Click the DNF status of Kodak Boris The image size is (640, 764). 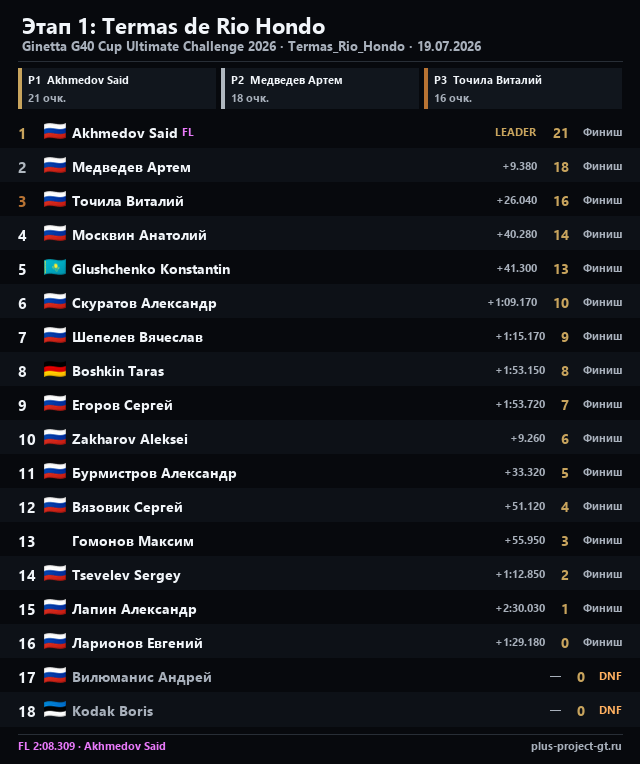610,710
